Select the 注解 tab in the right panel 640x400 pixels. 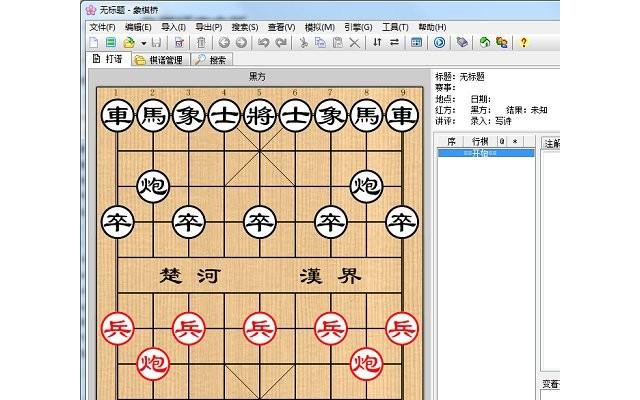tap(551, 144)
